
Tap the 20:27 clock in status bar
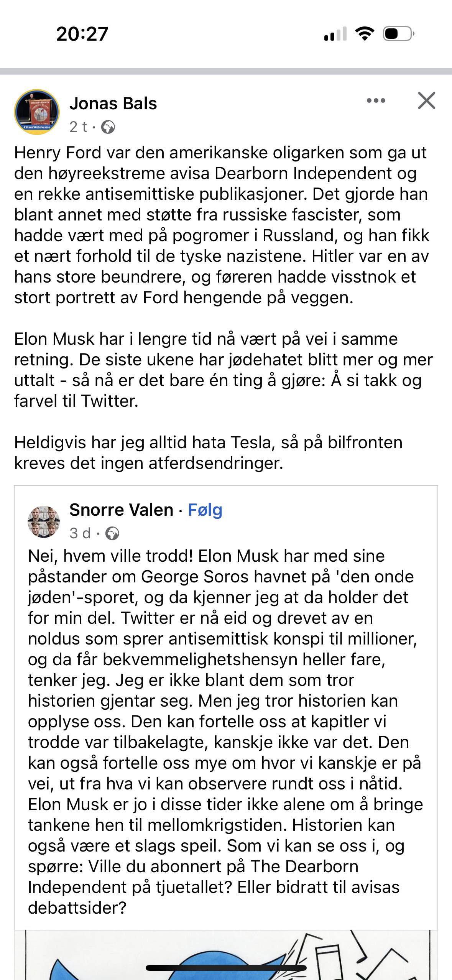coord(82,34)
